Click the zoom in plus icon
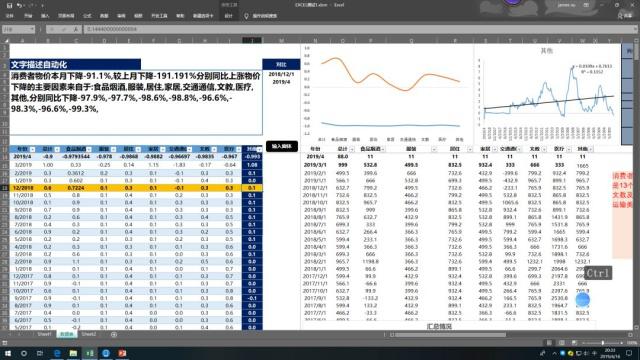Image resolution: width=640 pixels, height=360 pixels. (x=622, y=343)
